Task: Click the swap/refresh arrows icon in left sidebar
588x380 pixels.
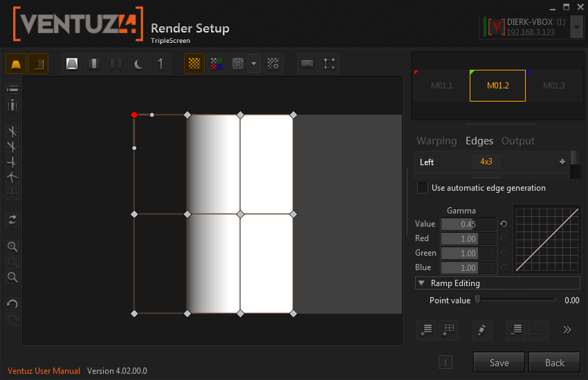Action: click(x=12, y=220)
